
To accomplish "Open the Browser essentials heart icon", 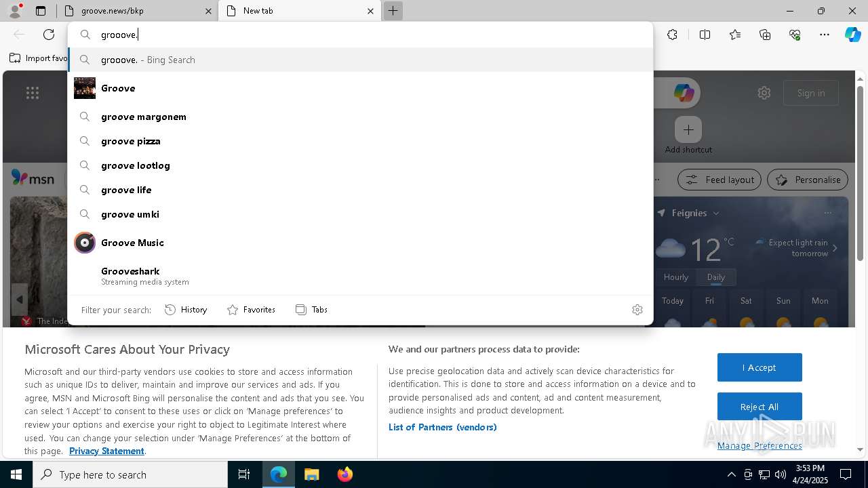I will click(795, 35).
